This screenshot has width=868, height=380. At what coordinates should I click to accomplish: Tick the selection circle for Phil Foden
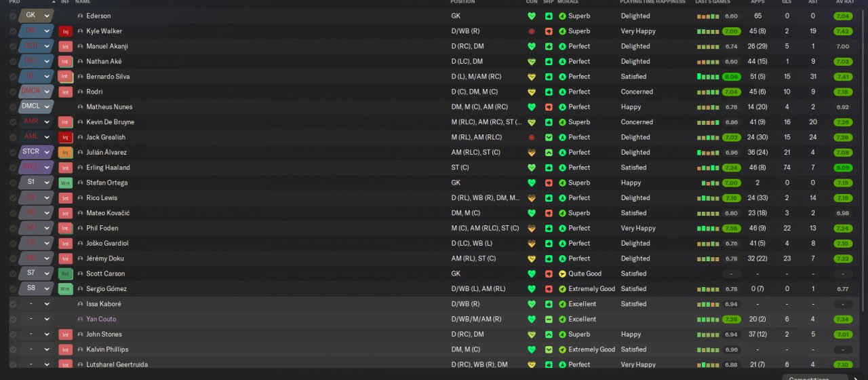click(13, 228)
